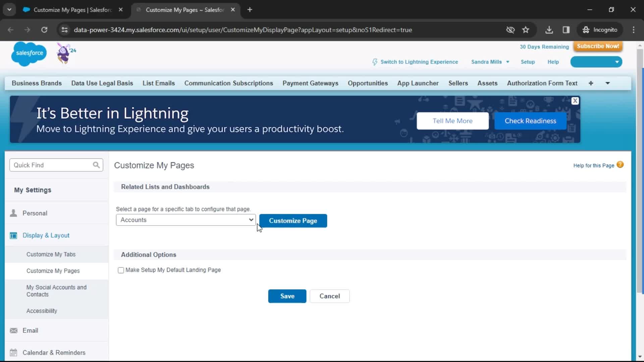
Task: Expand the Sandra Mills user menu
Action: click(x=490, y=62)
